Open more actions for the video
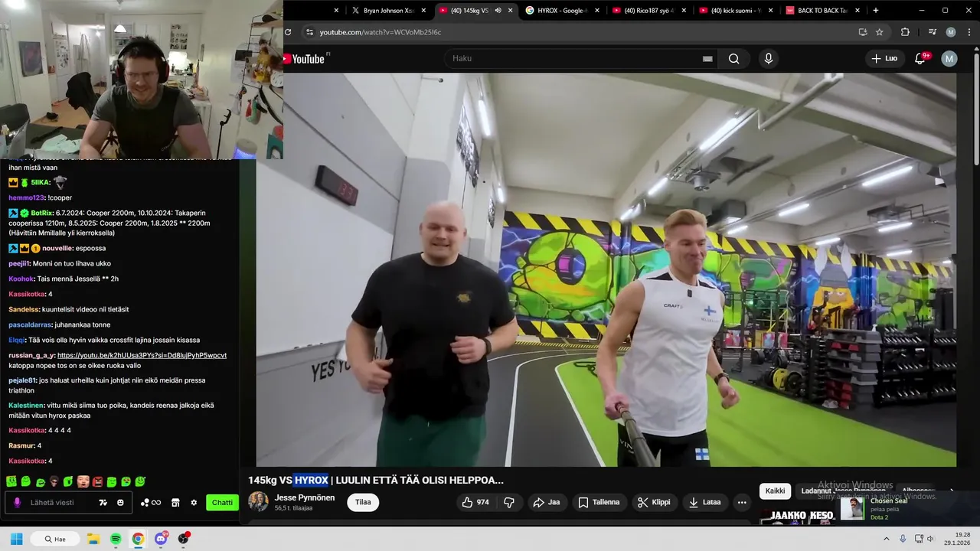The width and height of the screenshot is (980, 551). pyautogui.click(x=741, y=503)
